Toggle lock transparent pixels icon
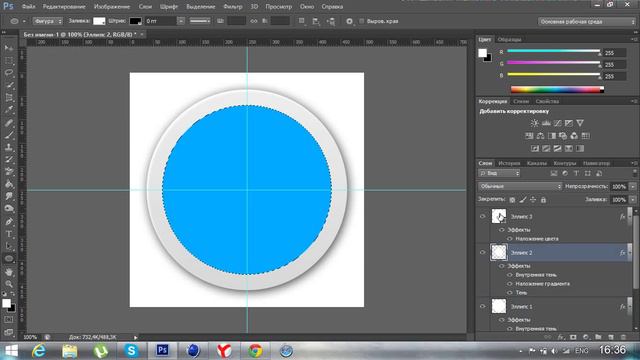The height and width of the screenshot is (360, 640). click(x=512, y=200)
